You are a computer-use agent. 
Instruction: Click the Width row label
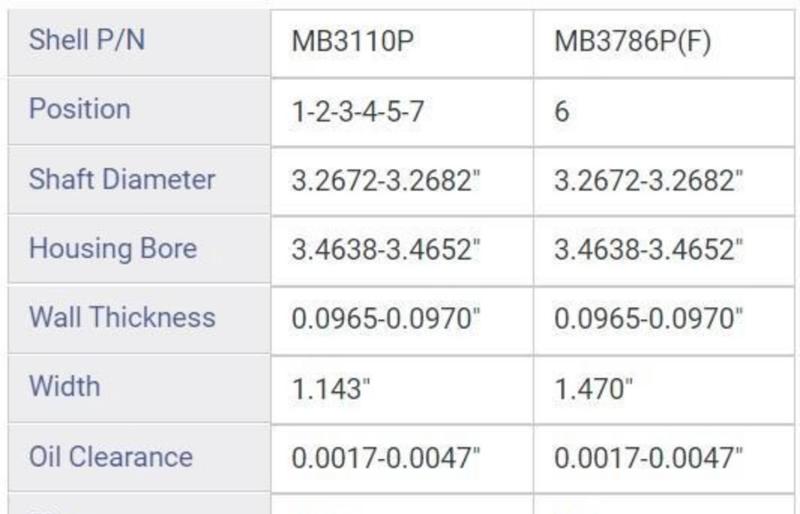point(65,386)
